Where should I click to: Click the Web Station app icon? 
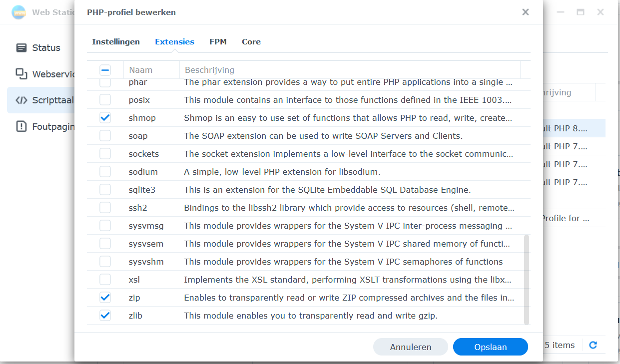point(18,12)
